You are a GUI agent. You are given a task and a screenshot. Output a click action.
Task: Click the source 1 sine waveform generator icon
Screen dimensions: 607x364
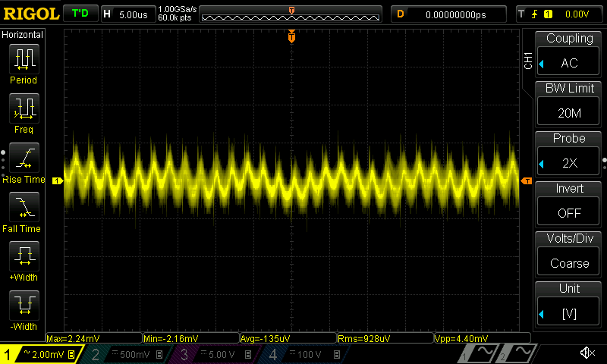479,353
